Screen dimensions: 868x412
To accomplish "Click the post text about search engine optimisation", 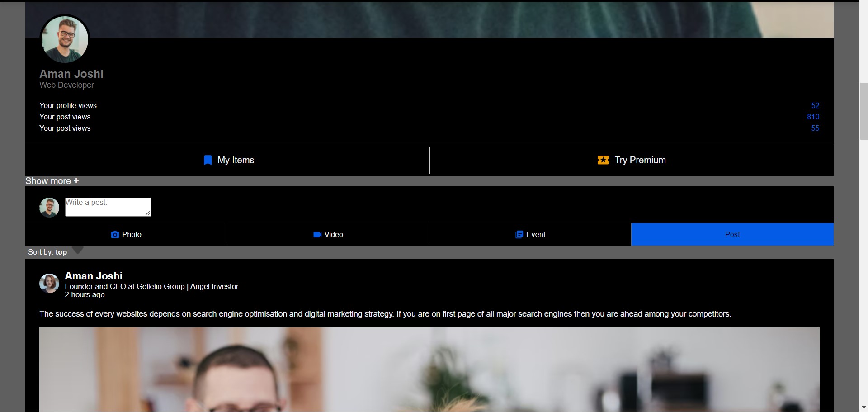I will click(x=385, y=314).
